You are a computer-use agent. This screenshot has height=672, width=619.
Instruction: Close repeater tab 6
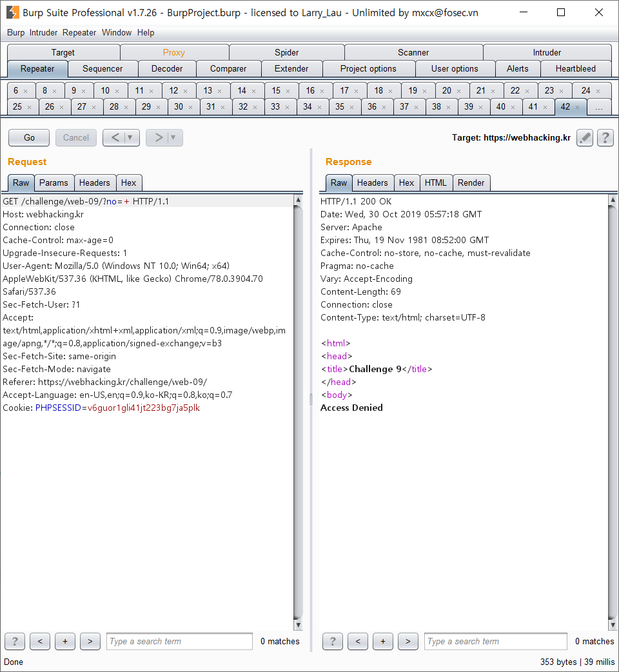point(26,92)
